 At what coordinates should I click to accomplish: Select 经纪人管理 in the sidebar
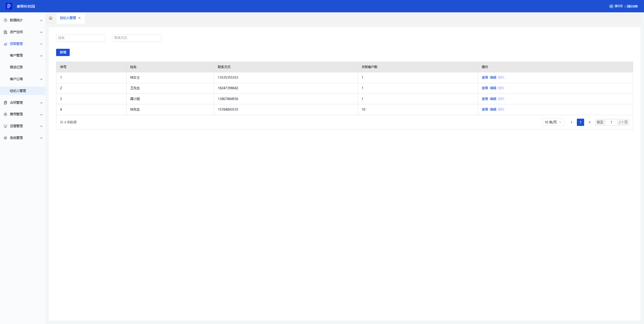18,91
